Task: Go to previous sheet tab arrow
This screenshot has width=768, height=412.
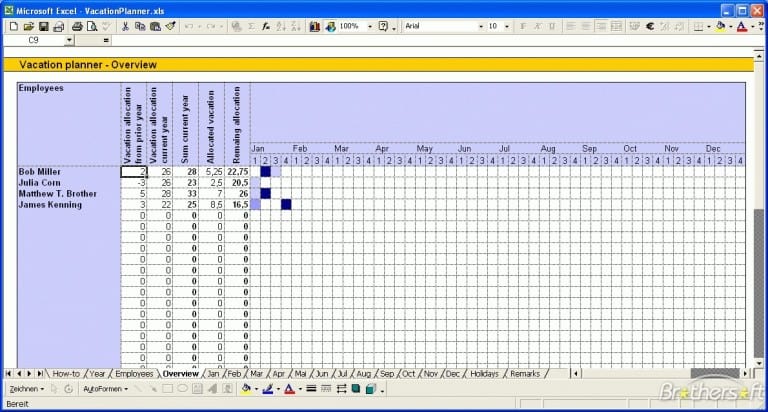Action: [19, 374]
